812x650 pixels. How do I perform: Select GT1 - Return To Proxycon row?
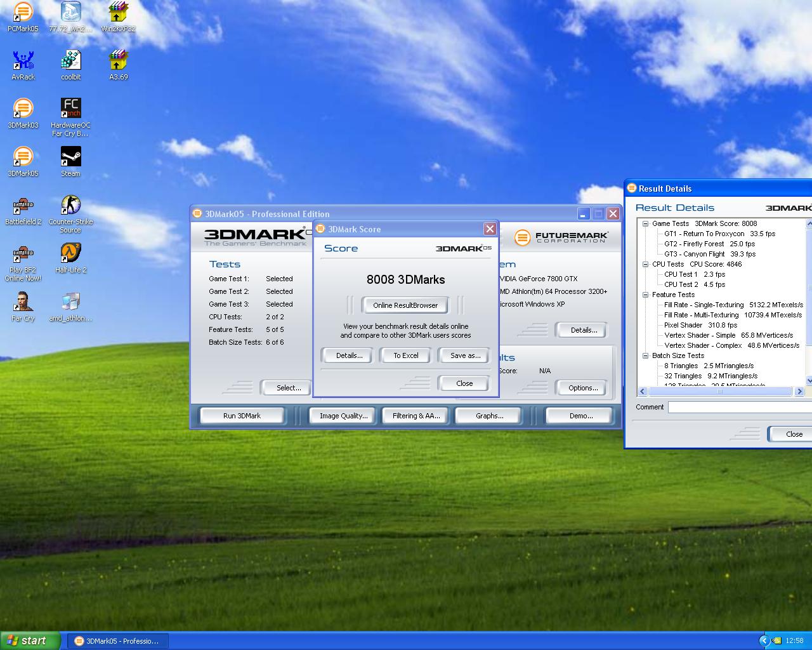coord(719,234)
